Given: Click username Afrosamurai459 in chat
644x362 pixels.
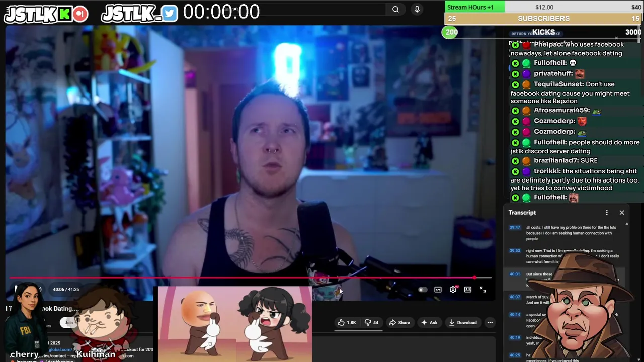Looking at the screenshot, I should 561,110.
